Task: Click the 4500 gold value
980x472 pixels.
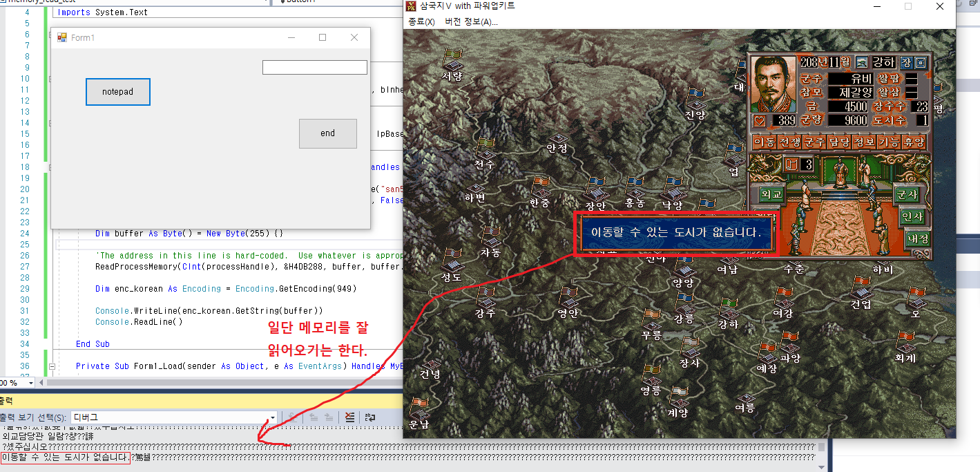Action: click(848, 106)
